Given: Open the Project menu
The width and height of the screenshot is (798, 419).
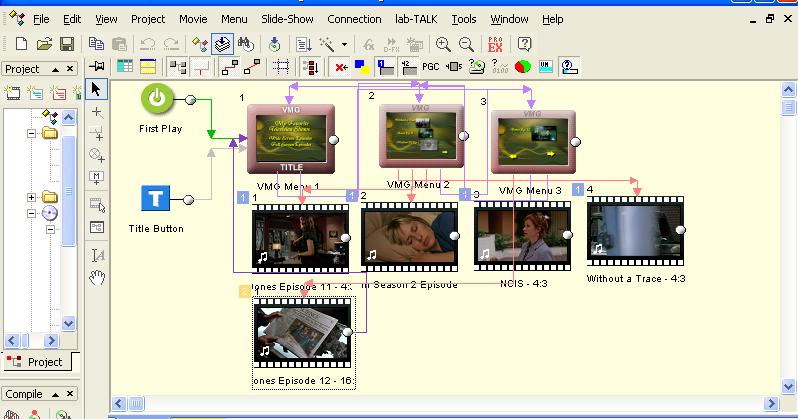Looking at the screenshot, I should pos(148,19).
